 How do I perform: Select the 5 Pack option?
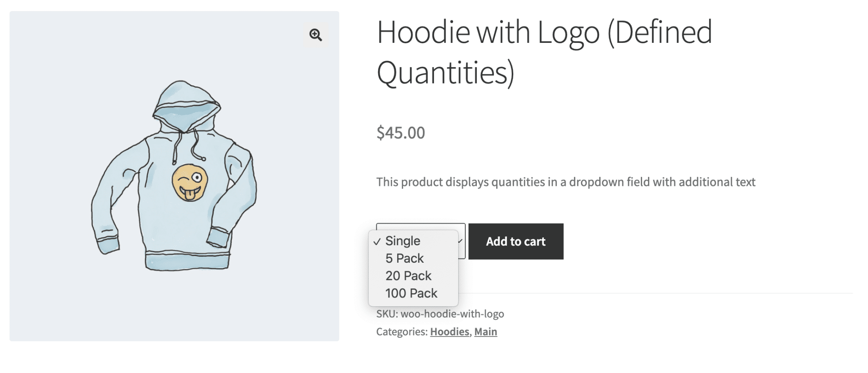point(404,258)
